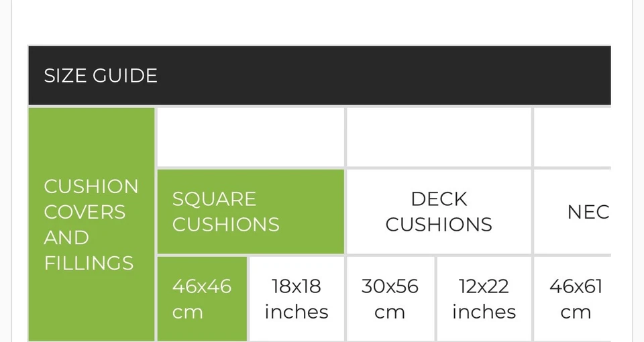Click the word inches under 12x22
The image size is (644, 342).
(484, 312)
